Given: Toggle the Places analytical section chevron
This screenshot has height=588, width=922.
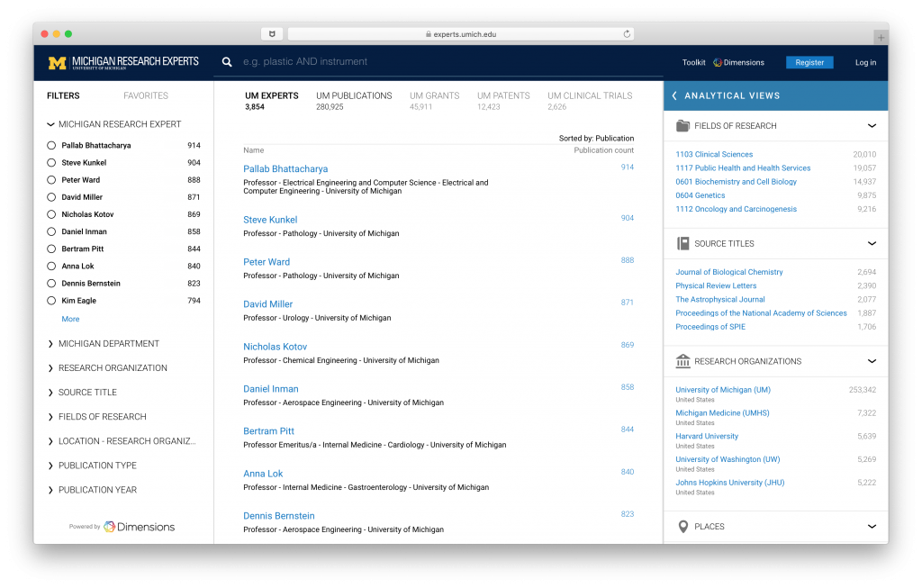Looking at the screenshot, I should coord(872,526).
